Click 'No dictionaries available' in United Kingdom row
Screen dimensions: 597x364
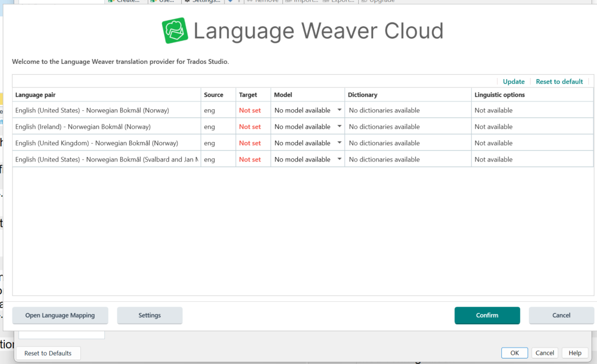384,143
